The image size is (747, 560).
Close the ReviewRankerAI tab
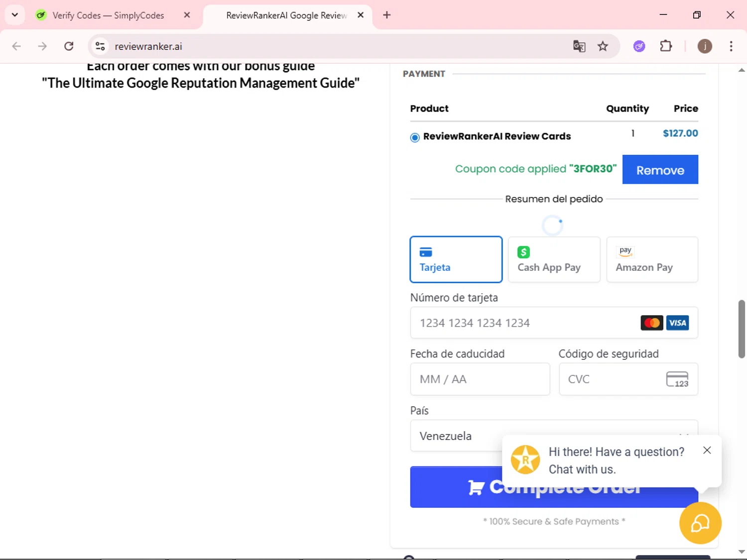[361, 15]
